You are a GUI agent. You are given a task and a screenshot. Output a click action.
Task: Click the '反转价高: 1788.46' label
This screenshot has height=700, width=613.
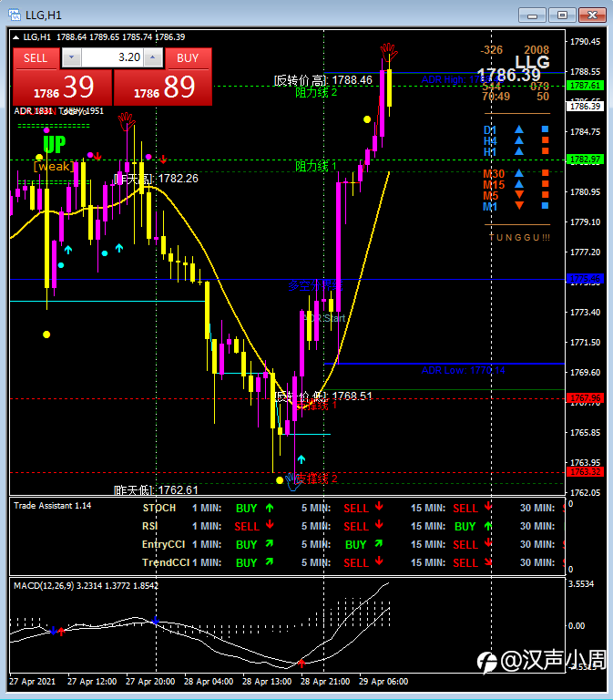point(323,80)
